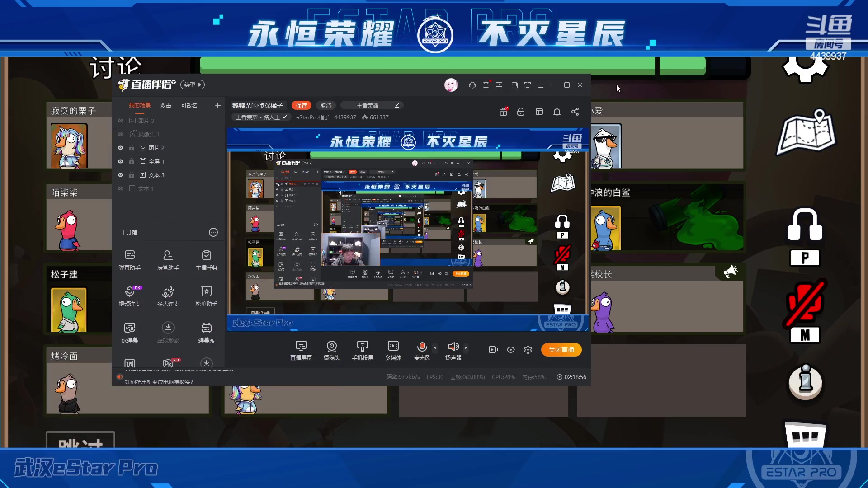
Task: Add 手机投屏 phone casting source
Action: pyautogui.click(x=362, y=351)
